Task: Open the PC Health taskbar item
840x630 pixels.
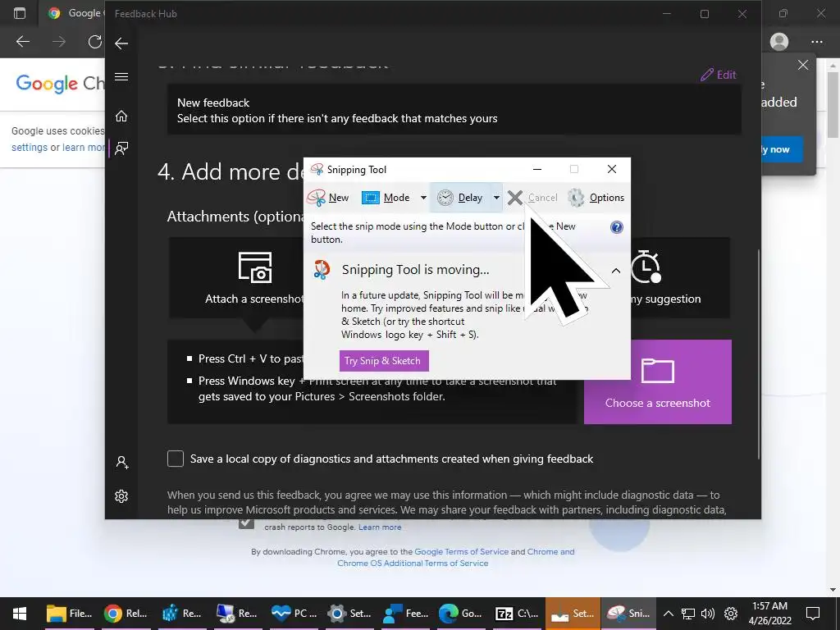Action: point(294,614)
